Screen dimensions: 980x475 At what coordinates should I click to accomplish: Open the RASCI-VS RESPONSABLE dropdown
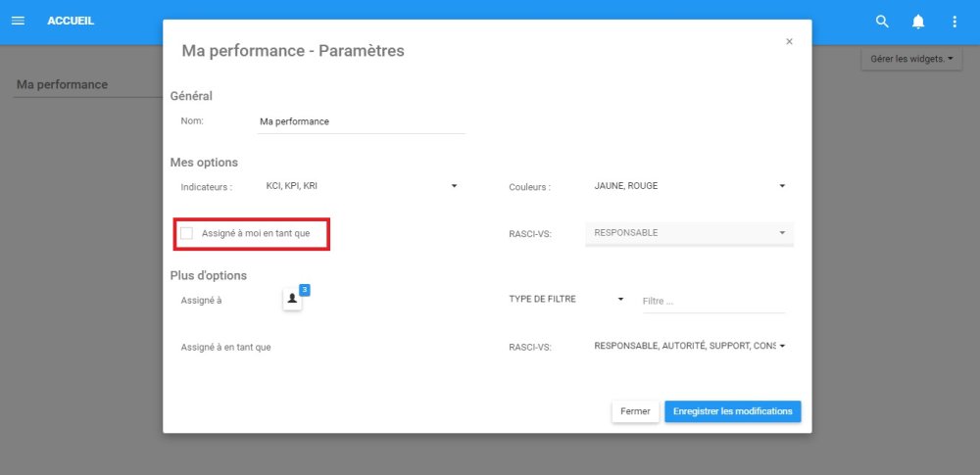tap(782, 233)
